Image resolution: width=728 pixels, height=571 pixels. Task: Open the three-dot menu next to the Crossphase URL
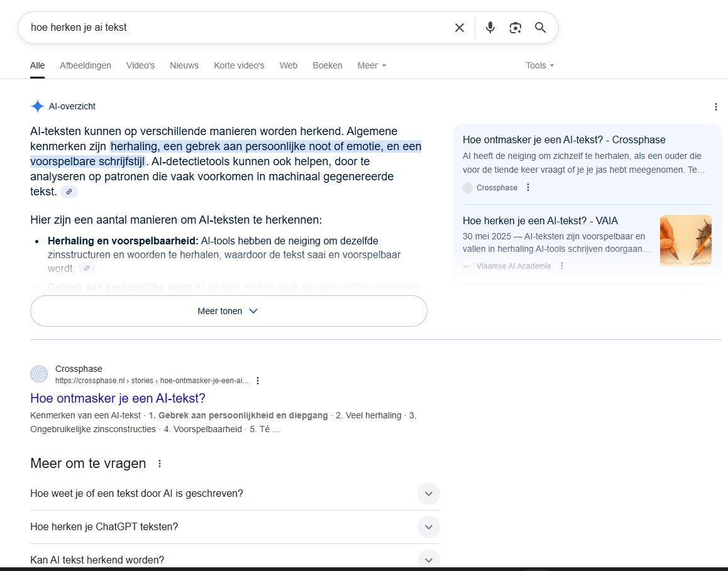(258, 380)
